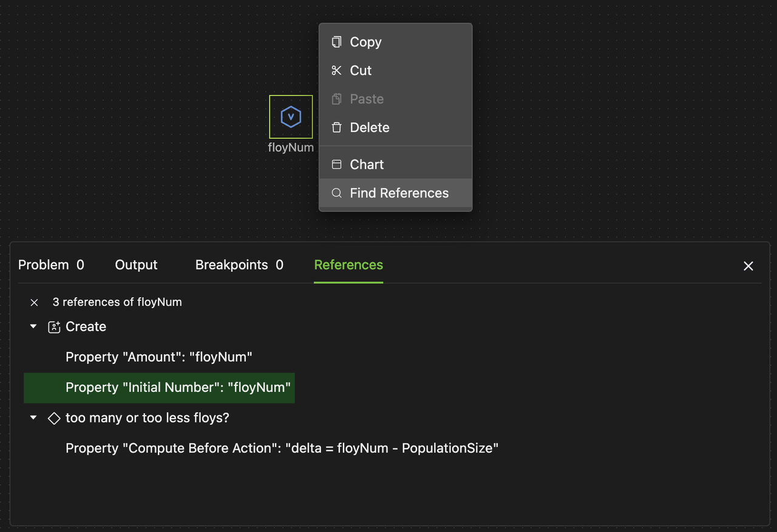Screen dimensions: 777x532
Task: Click the Create node icon in references list
Action: 54,326
